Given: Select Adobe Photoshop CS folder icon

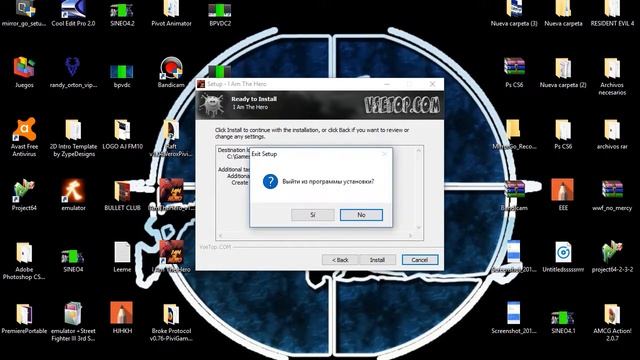Looking at the screenshot, I should (24, 260).
